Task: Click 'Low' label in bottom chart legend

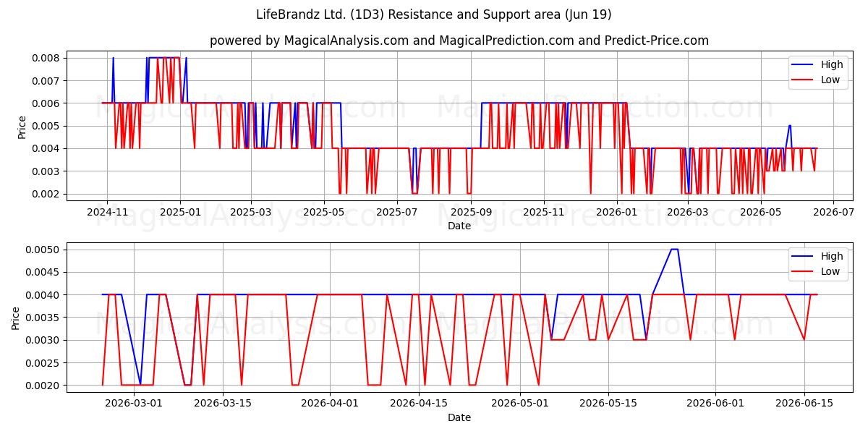Action: 830,271
